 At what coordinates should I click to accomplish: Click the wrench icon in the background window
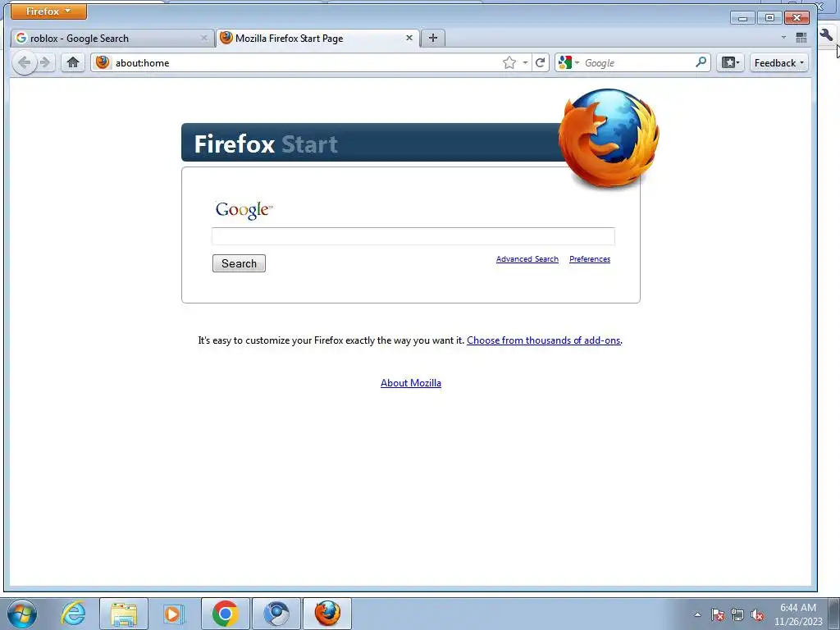pos(826,35)
